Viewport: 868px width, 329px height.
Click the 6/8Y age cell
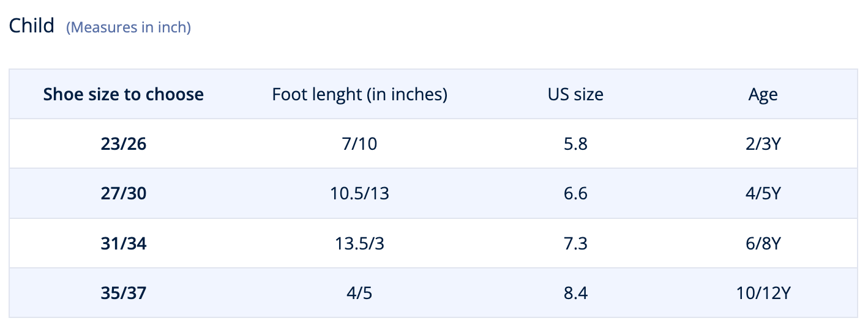pos(763,243)
